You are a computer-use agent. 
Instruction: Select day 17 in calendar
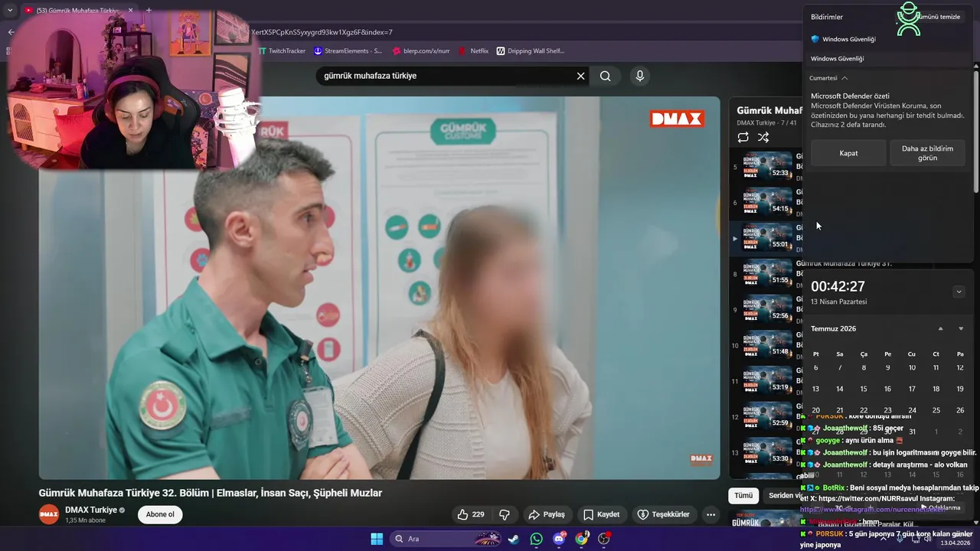pyautogui.click(x=912, y=389)
